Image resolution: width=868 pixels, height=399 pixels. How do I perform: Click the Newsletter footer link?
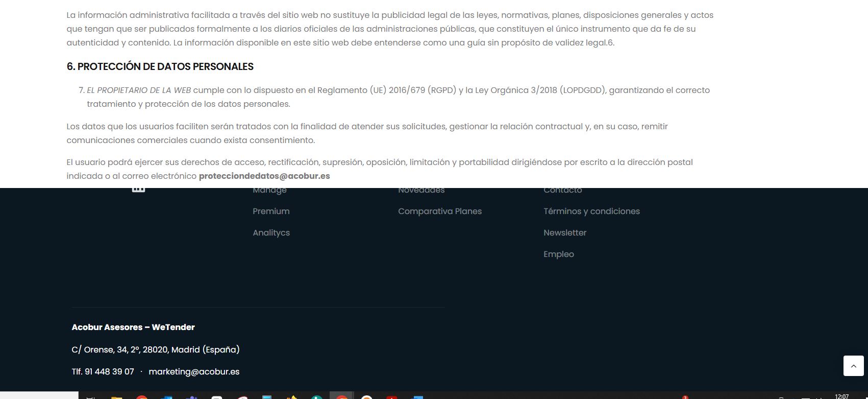(x=565, y=232)
